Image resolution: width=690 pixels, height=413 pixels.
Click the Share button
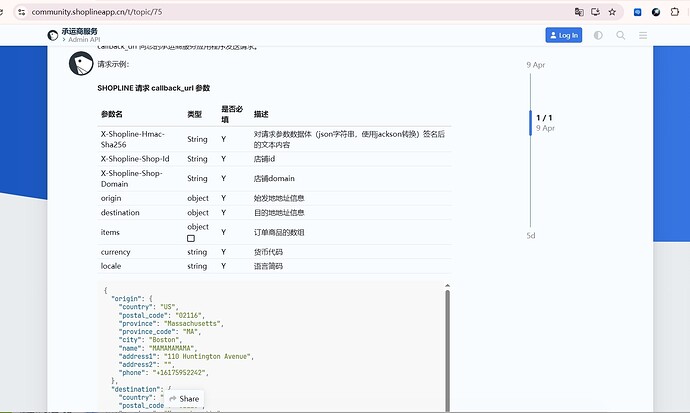click(184, 398)
